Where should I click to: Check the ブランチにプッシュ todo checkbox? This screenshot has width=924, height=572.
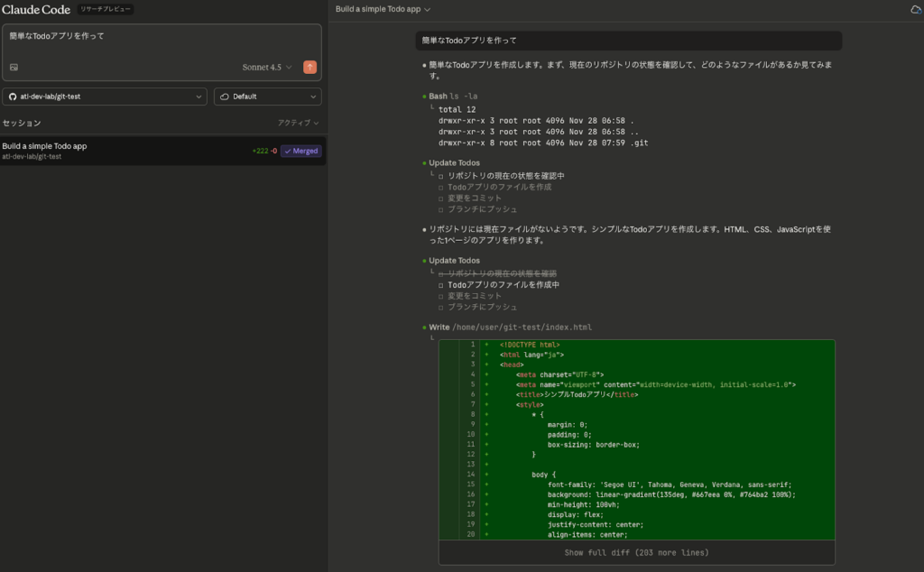[x=441, y=305]
